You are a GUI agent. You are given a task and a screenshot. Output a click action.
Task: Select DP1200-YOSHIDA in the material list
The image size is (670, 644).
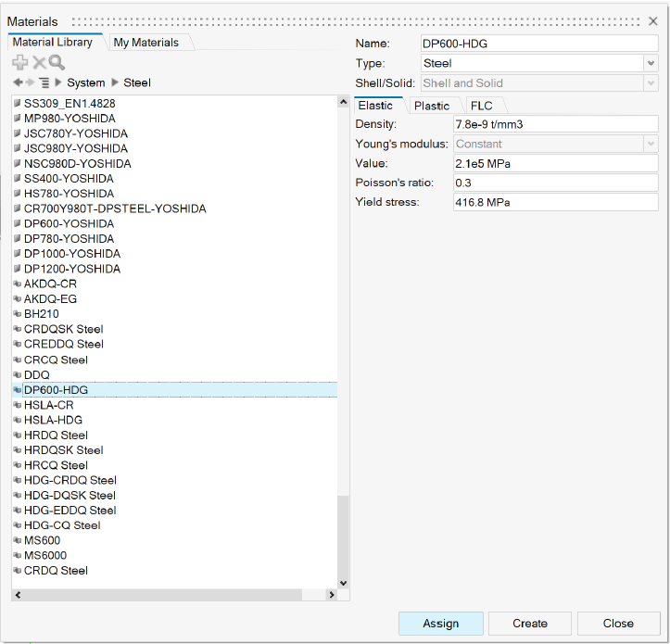pyautogui.click(x=72, y=269)
